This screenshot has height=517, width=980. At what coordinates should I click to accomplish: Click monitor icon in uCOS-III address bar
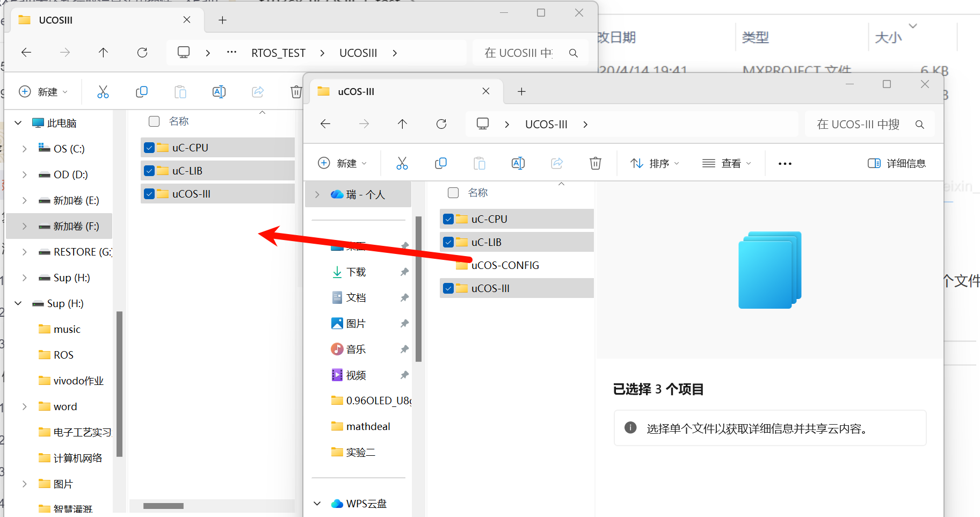coord(483,124)
